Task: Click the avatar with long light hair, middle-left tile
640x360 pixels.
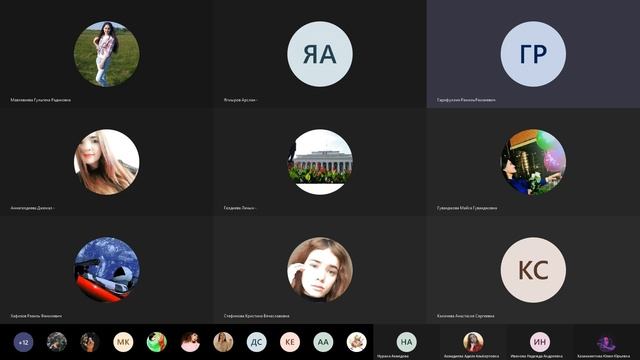Action: pyautogui.click(x=107, y=162)
